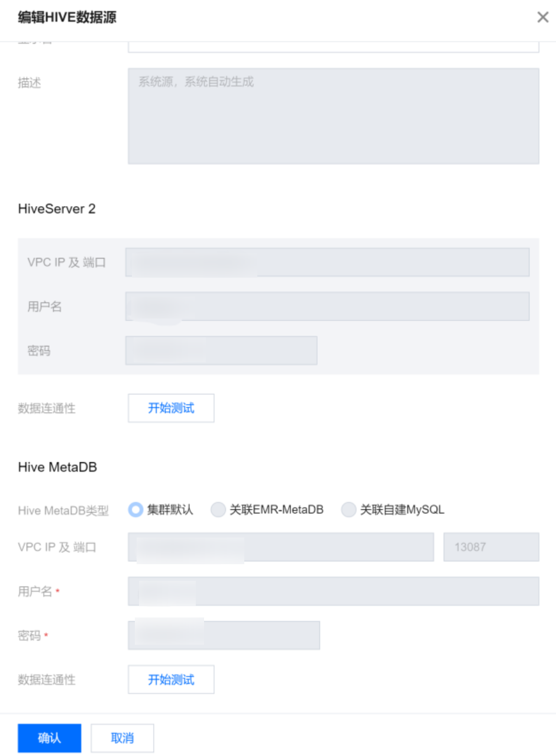This screenshot has width=556, height=756.
Task: Click the 编辑HIVE数据源 dialog title
Action: (67, 18)
